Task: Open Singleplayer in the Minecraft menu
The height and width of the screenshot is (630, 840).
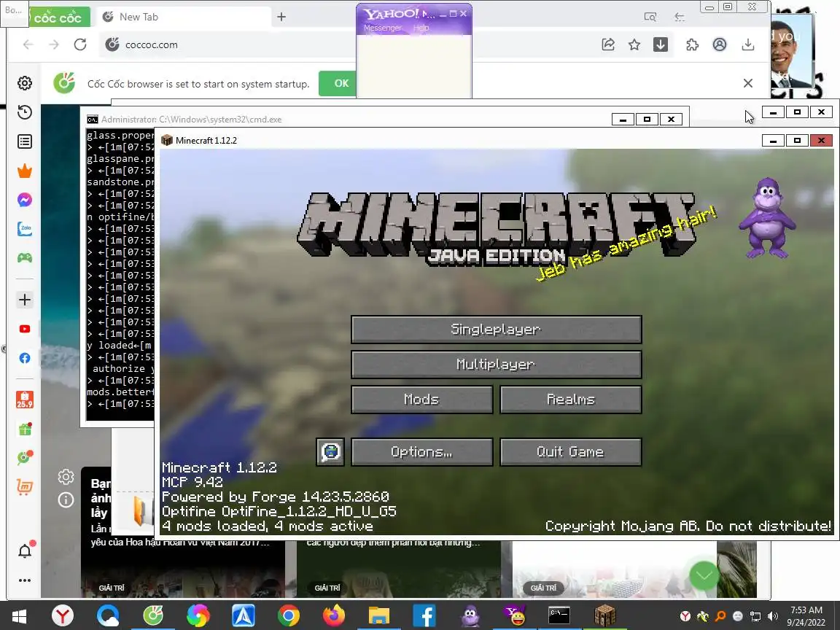Action: [496, 329]
